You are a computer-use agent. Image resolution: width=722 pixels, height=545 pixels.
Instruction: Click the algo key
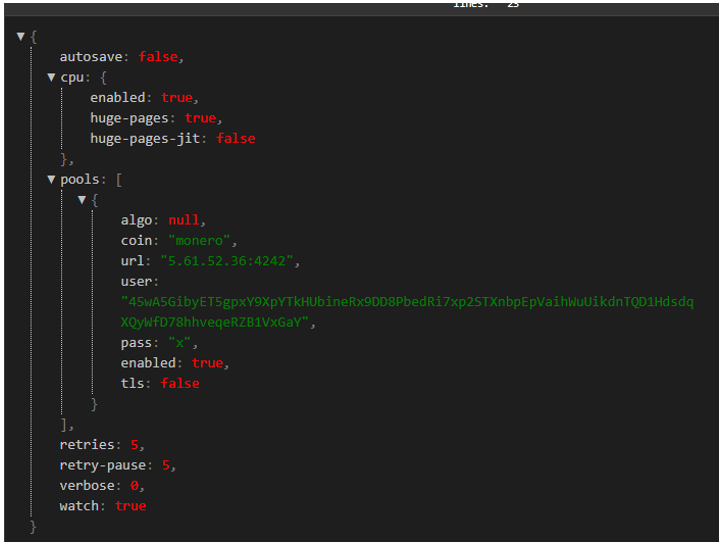136,220
